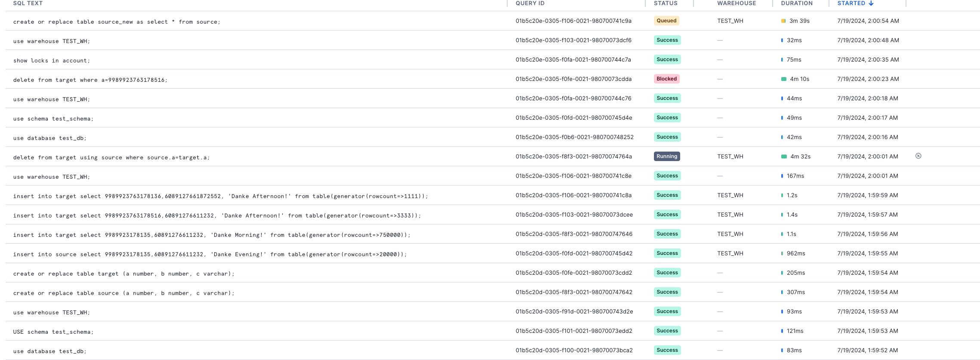Sort by the STATUS column header
Screen dimensions: 980x360
click(666, 3)
